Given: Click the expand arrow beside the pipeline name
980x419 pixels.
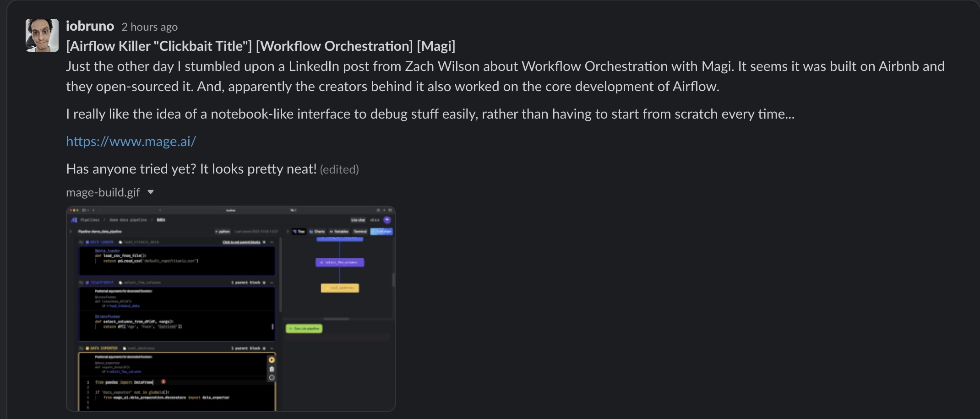Looking at the screenshot, I should click(70, 231).
